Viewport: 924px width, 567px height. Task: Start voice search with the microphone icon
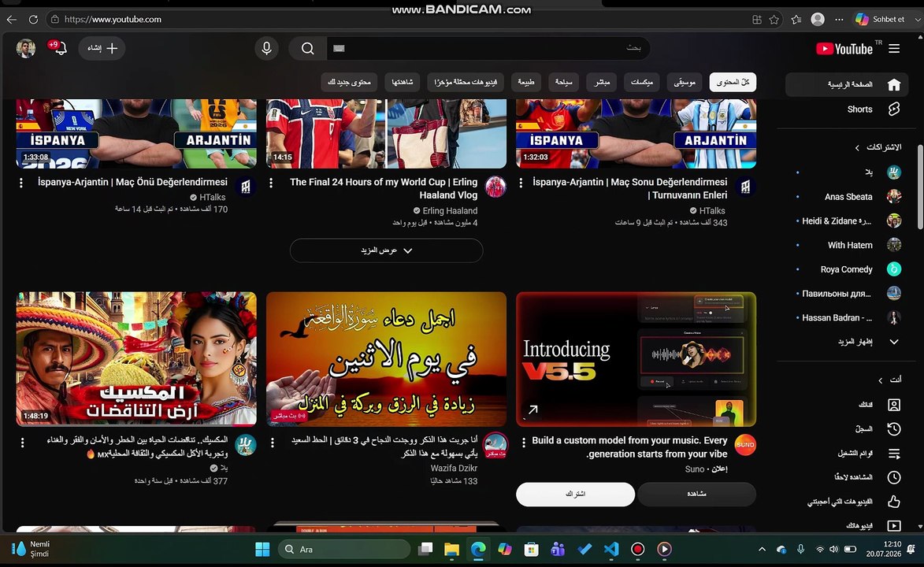coord(266,48)
